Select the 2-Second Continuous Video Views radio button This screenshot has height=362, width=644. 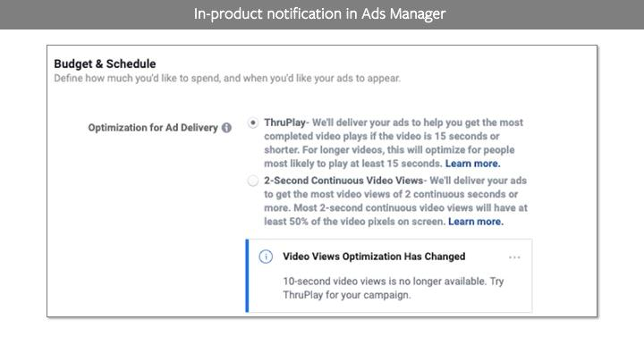click(253, 181)
